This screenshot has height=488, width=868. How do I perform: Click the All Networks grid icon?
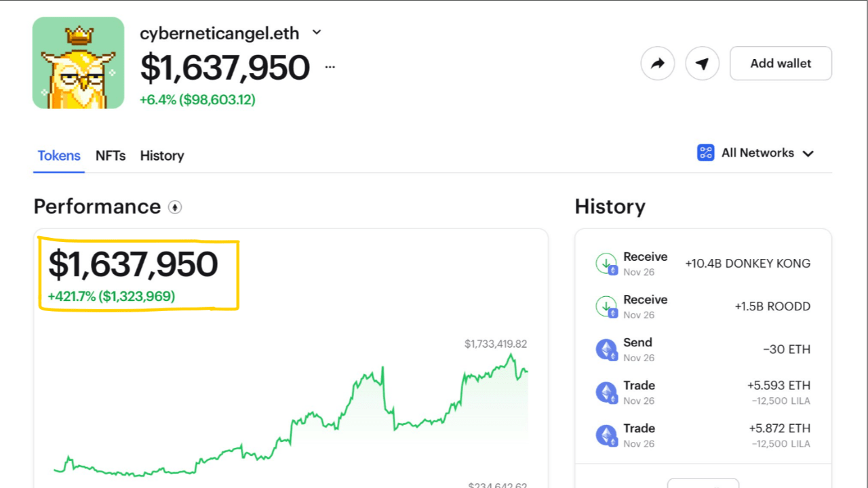[x=705, y=152]
